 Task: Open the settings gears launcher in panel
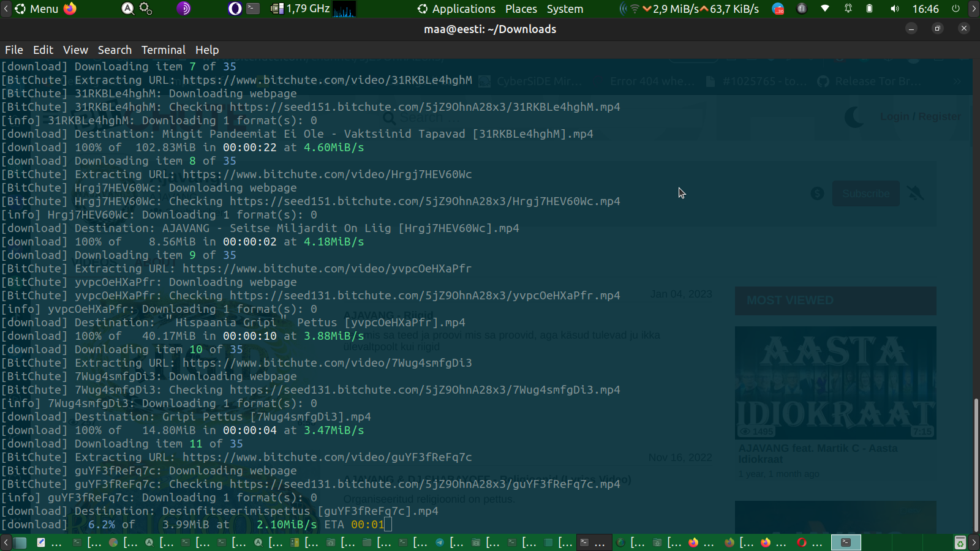(146, 9)
